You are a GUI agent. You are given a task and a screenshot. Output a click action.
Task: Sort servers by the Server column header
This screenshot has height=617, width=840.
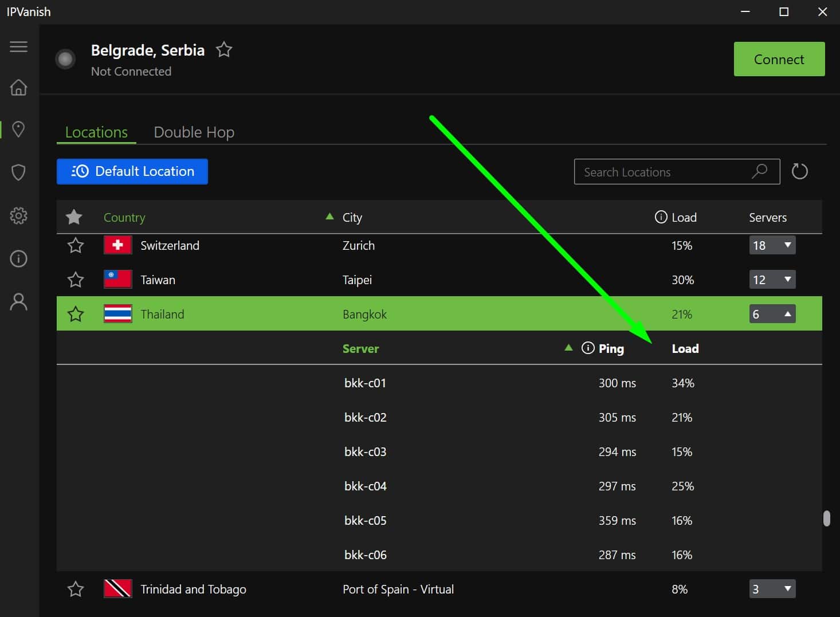[x=361, y=349]
